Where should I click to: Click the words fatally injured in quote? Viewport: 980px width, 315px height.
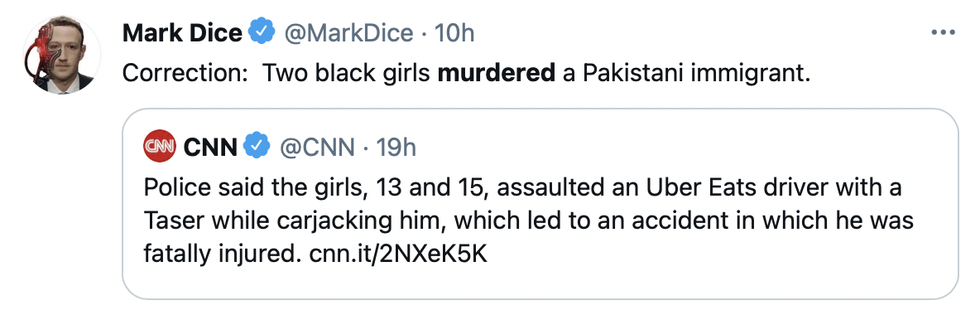pyautogui.click(x=223, y=254)
